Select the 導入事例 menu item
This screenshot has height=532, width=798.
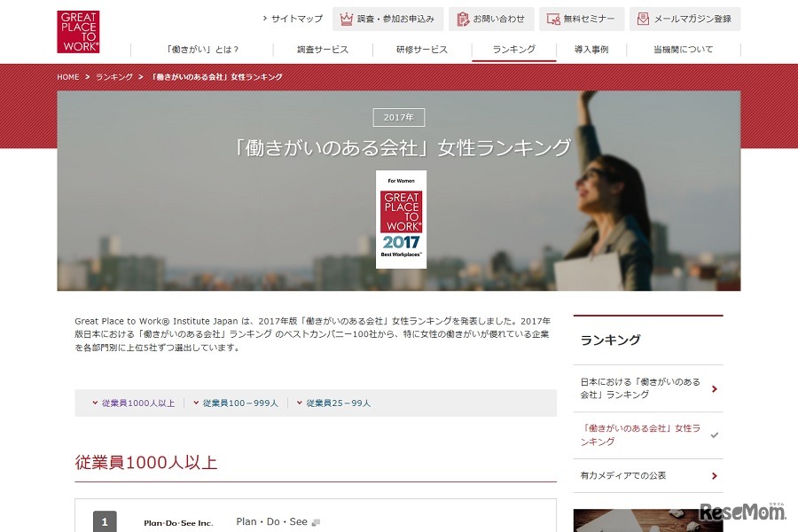point(591,50)
